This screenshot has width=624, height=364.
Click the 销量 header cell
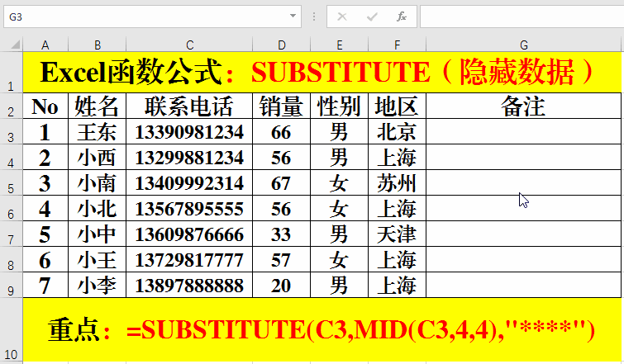pos(281,106)
